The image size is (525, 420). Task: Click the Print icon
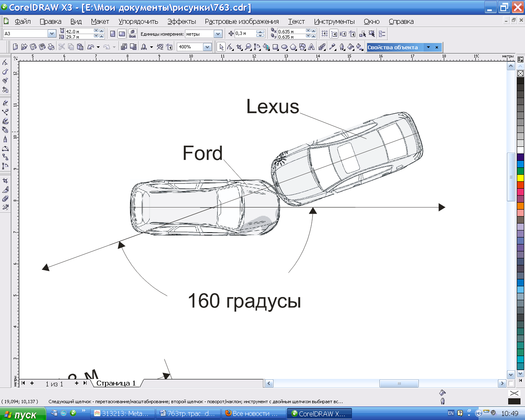point(51,47)
